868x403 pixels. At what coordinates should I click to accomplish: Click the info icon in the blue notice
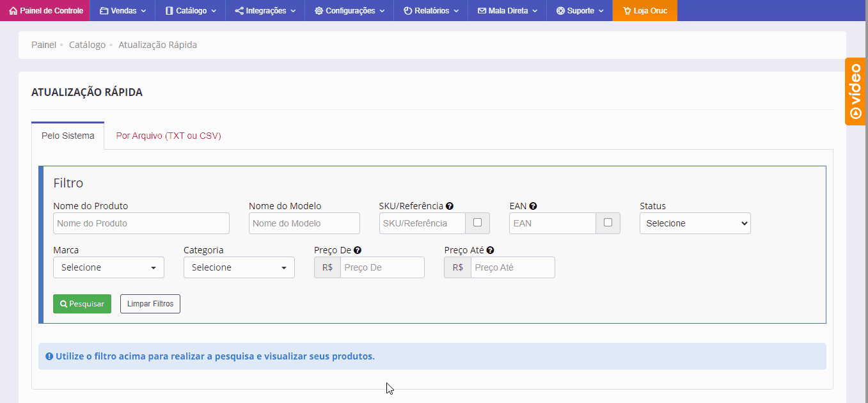[49, 356]
